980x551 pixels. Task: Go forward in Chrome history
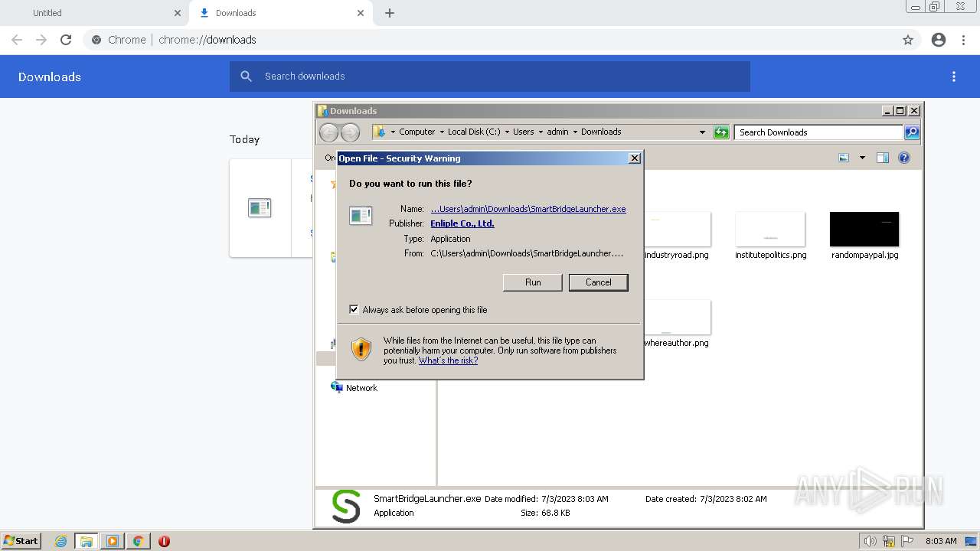[41, 40]
